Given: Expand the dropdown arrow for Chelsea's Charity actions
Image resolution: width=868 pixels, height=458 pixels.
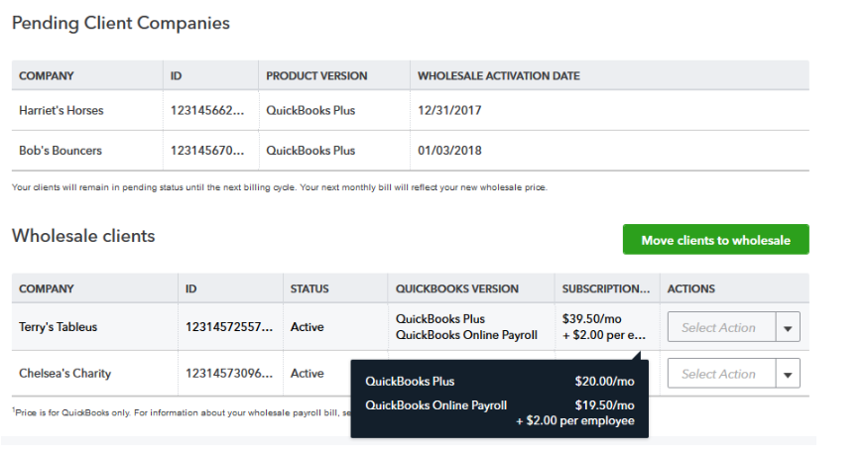Looking at the screenshot, I should pos(788,375).
